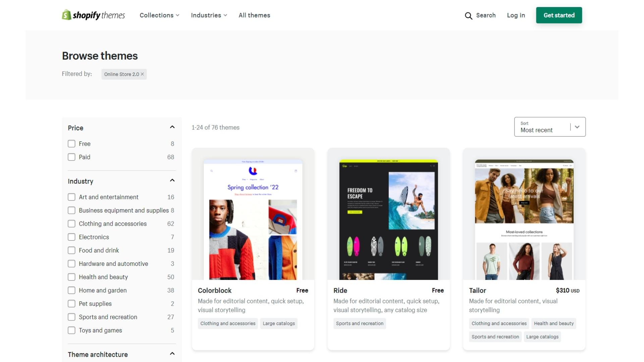Click the Log in link

pyautogui.click(x=516, y=15)
